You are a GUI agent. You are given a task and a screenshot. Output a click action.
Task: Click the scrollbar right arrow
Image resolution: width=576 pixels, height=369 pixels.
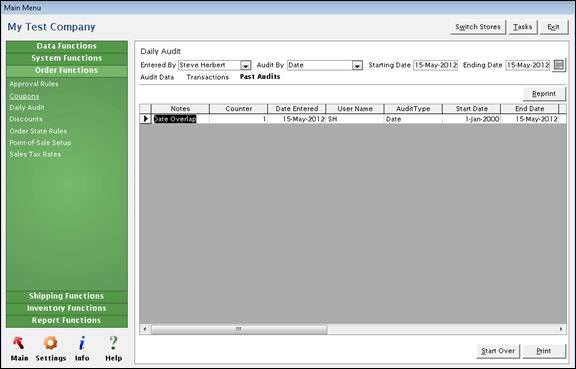point(561,329)
